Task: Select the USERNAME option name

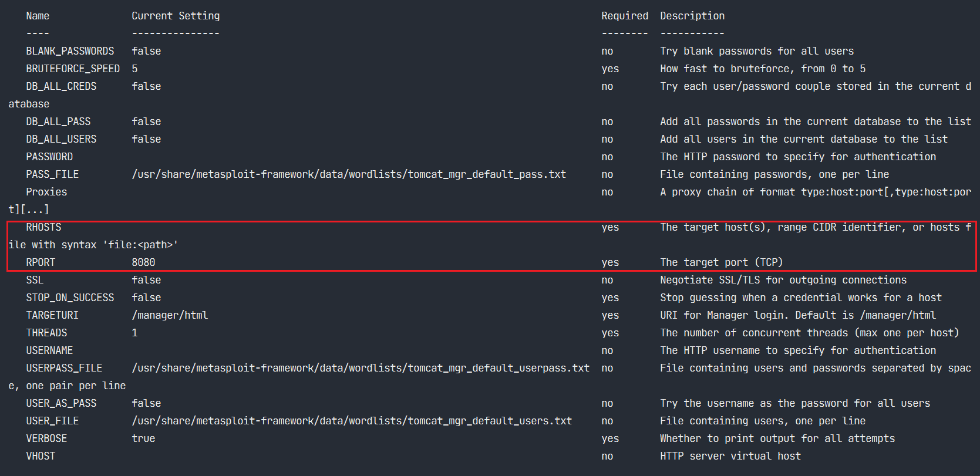Action: [49, 350]
